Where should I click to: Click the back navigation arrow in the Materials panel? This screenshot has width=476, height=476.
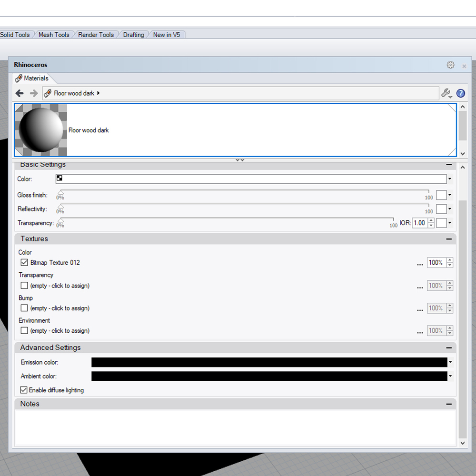tap(19, 93)
